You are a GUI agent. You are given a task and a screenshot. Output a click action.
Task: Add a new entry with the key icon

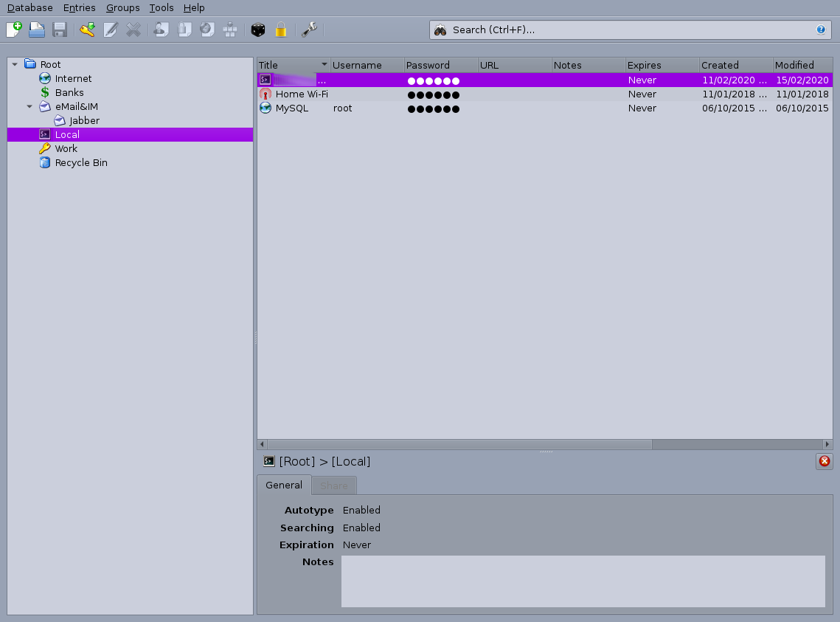coord(87,30)
